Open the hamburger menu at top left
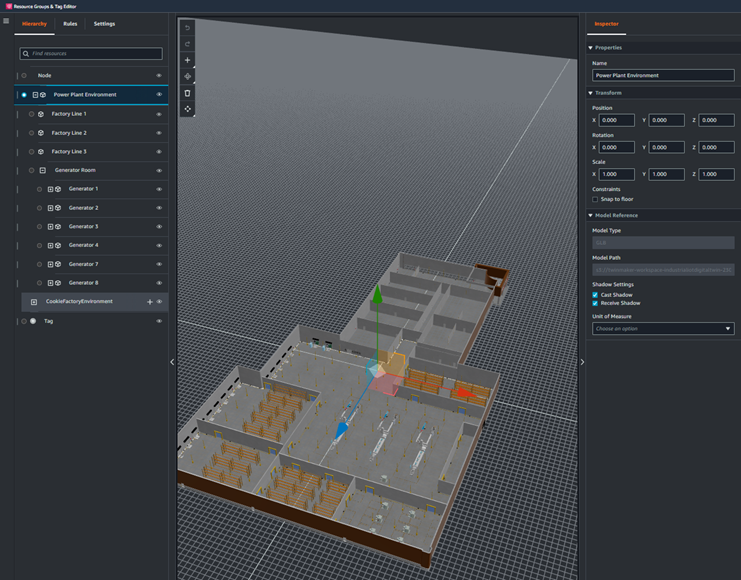Image resolution: width=741 pixels, height=580 pixels. [6, 21]
